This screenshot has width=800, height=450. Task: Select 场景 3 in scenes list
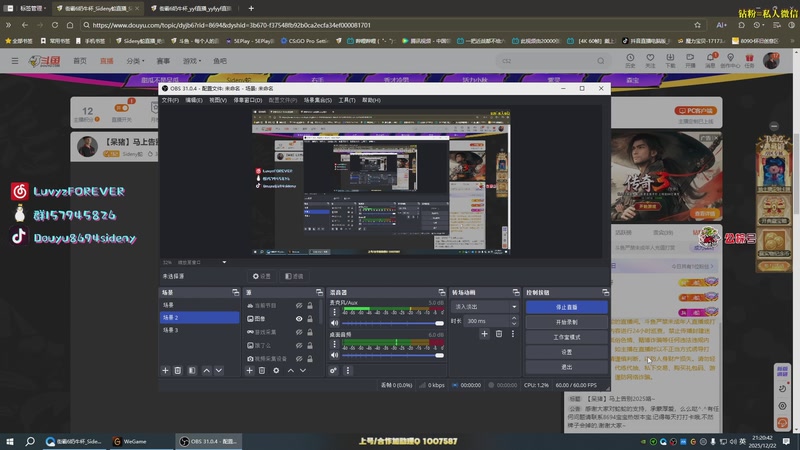tap(199, 330)
